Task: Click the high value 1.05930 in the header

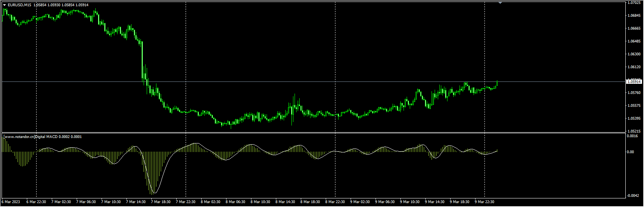Action: coord(54,5)
